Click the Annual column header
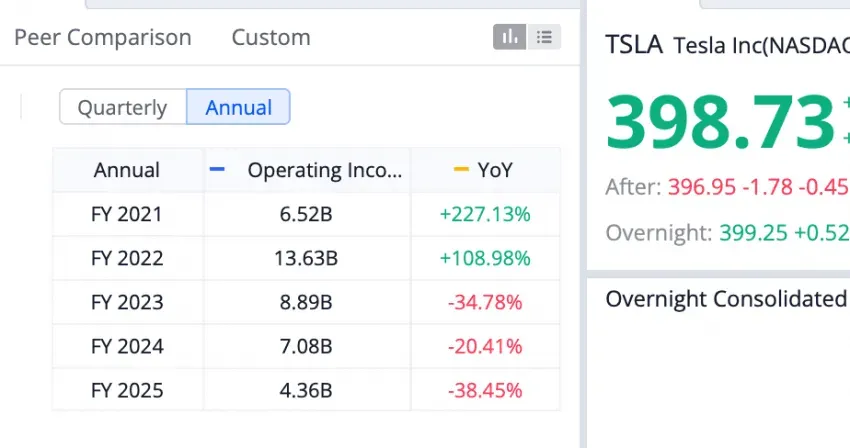The height and width of the screenshot is (448, 850). (x=127, y=170)
